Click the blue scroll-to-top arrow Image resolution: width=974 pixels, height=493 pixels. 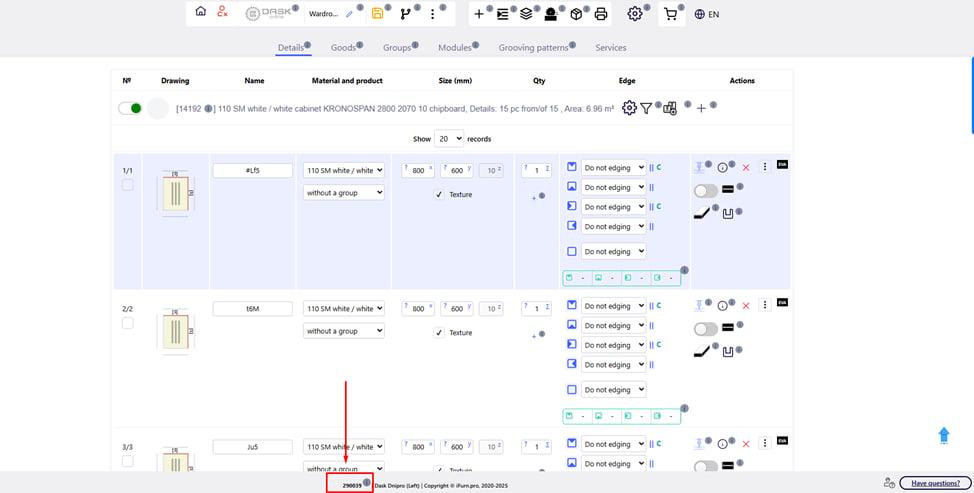pyautogui.click(x=943, y=435)
